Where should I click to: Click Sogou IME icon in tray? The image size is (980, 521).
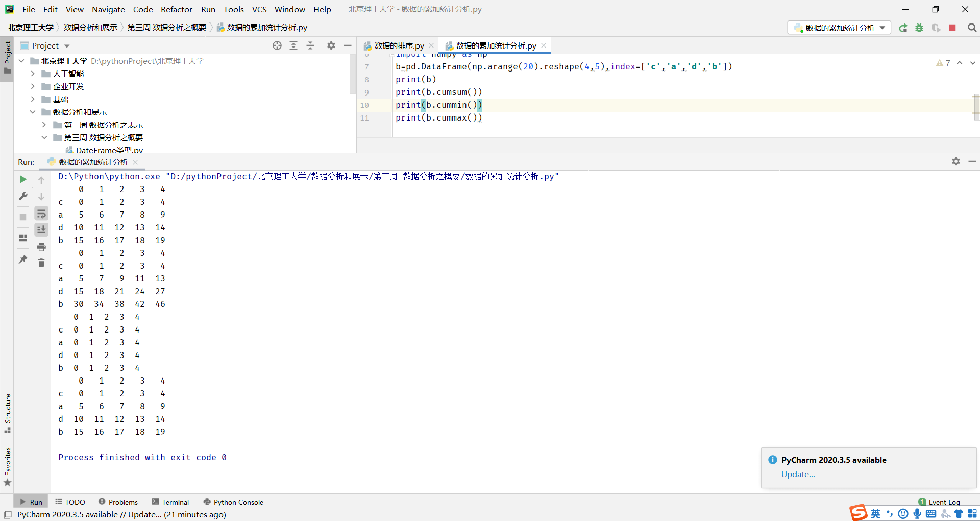(x=859, y=513)
